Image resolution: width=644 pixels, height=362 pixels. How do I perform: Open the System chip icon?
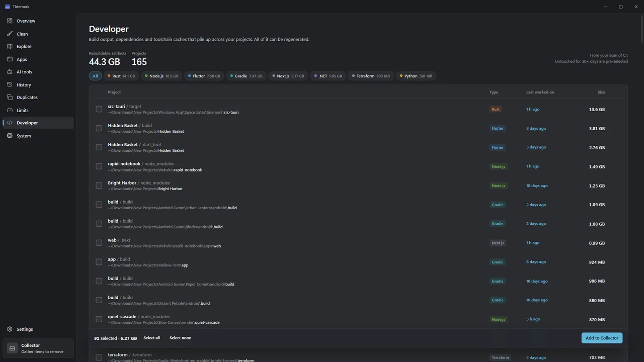(10, 136)
